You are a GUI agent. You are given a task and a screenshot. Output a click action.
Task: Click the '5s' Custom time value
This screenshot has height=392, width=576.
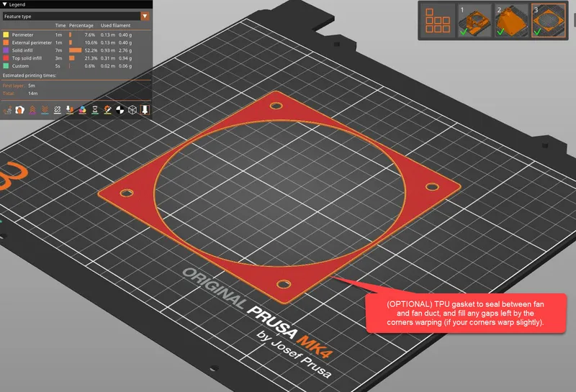58,66
